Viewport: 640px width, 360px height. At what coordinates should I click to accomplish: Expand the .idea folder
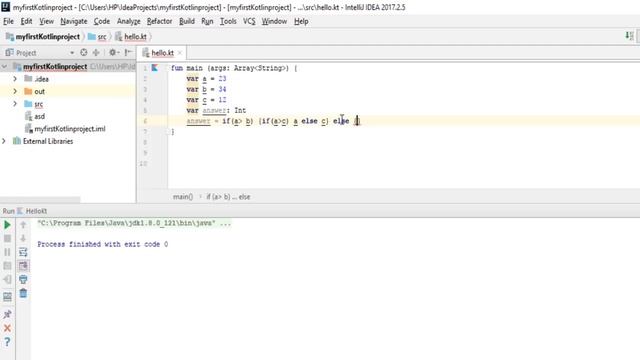[15, 78]
